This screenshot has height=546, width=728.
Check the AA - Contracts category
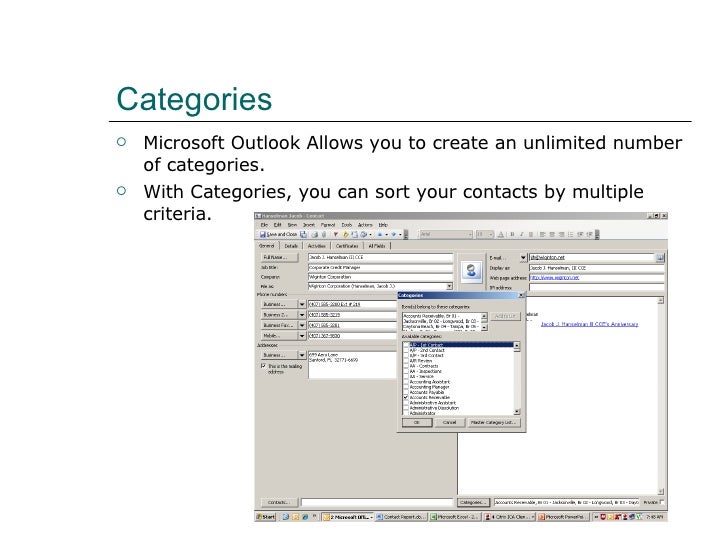click(405, 366)
